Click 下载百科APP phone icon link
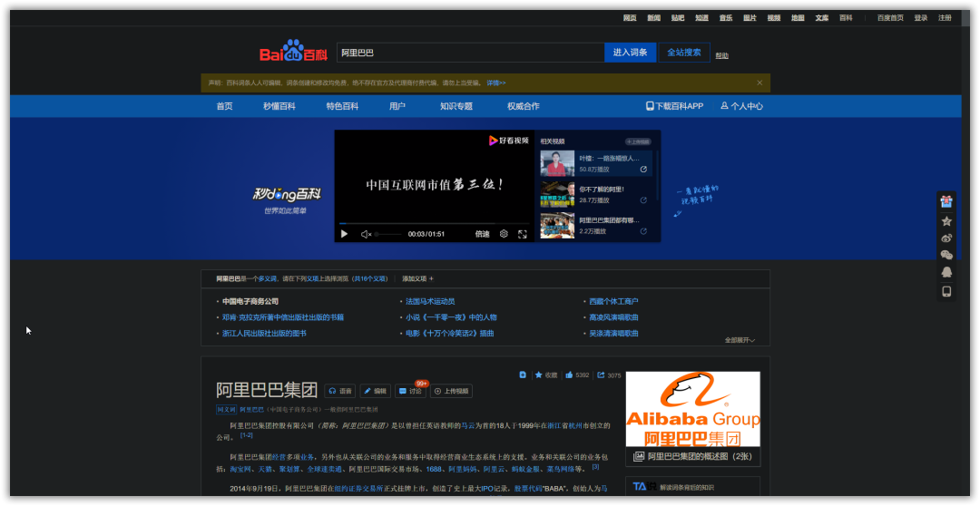This screenshot has height=506, width=980. click(x=674, y=106)
